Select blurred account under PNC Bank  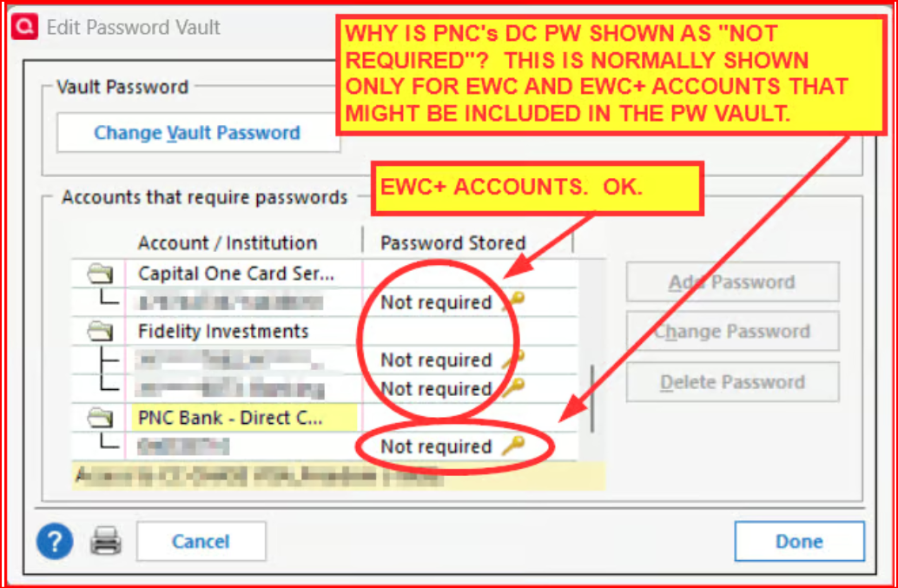(x=183, y=446)
